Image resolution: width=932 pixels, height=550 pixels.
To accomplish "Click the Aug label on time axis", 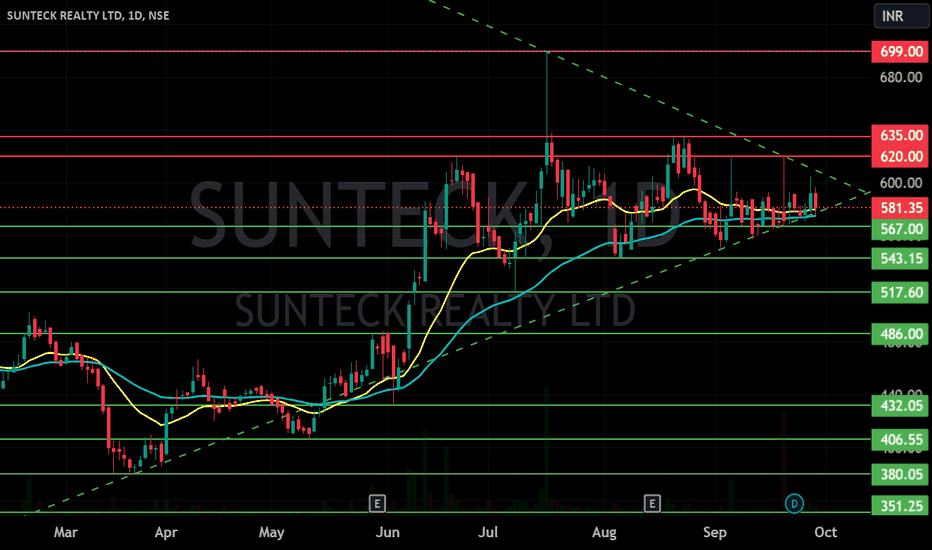I will tap(604, 532).
